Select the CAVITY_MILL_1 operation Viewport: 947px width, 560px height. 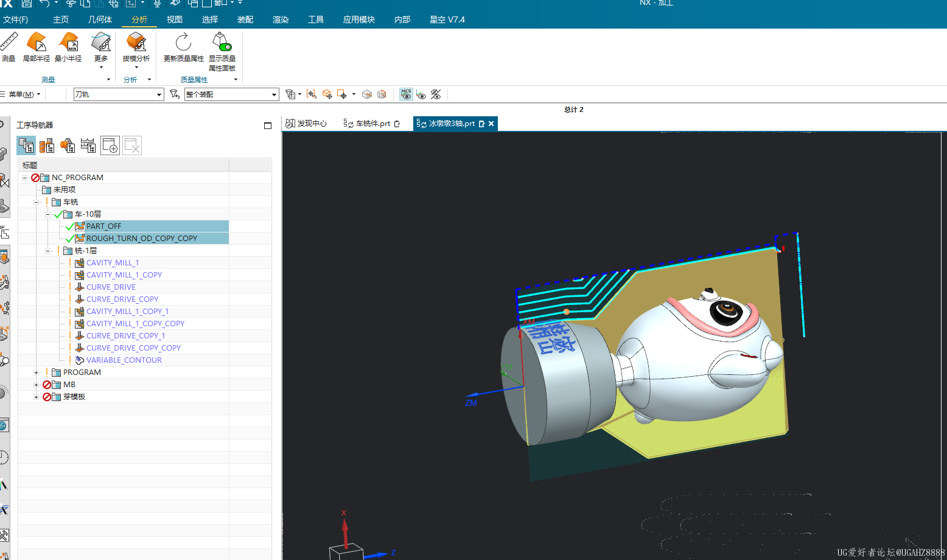click(113, 263)
